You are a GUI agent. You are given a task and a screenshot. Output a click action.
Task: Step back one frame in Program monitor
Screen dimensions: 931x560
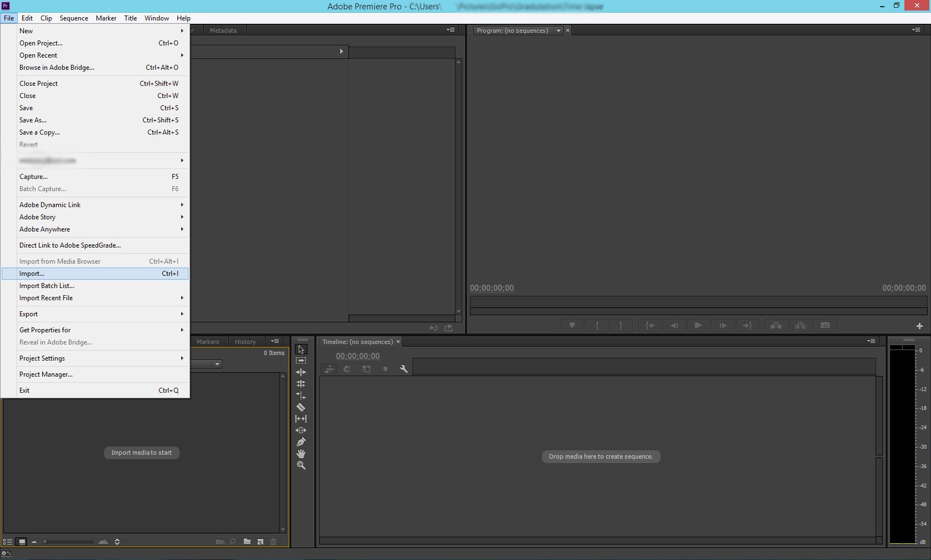coord(674,325)
